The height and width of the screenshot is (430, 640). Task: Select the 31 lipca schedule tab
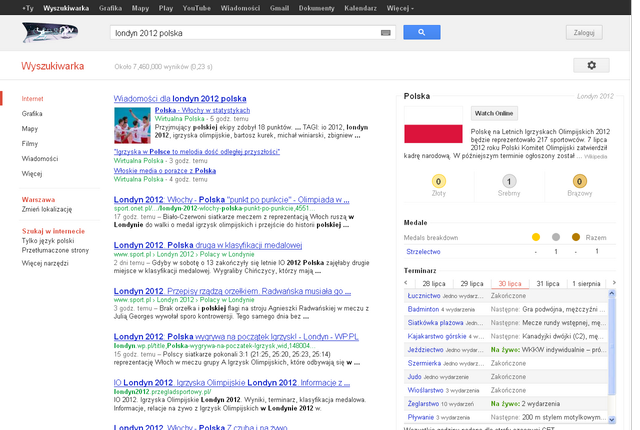click(548, 284)
